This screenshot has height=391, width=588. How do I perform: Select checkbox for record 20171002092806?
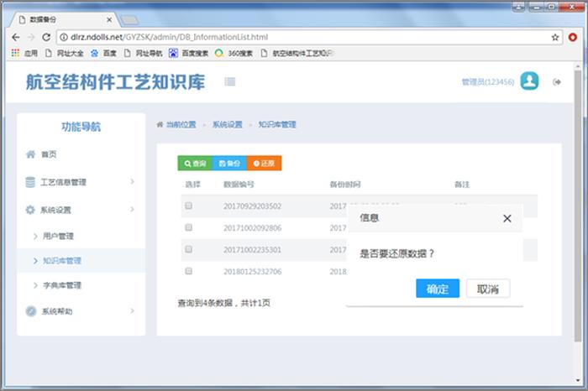point(189,227)
